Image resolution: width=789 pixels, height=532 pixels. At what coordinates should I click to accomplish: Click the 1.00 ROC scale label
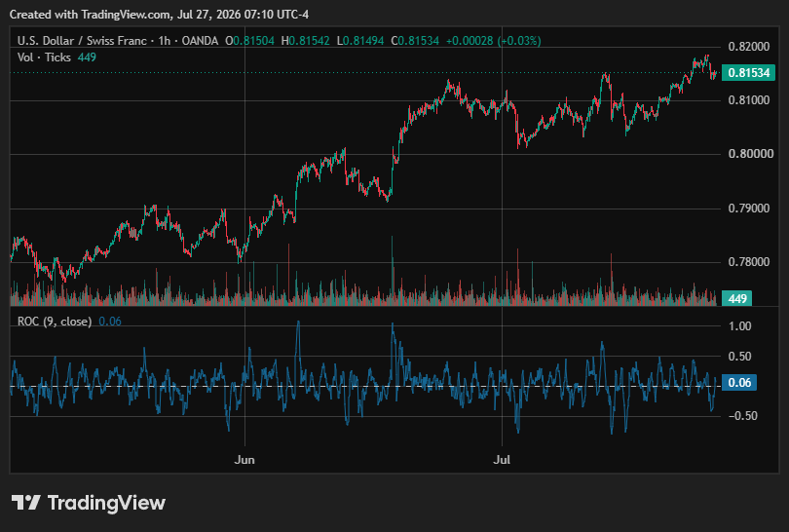pos(739,326)
